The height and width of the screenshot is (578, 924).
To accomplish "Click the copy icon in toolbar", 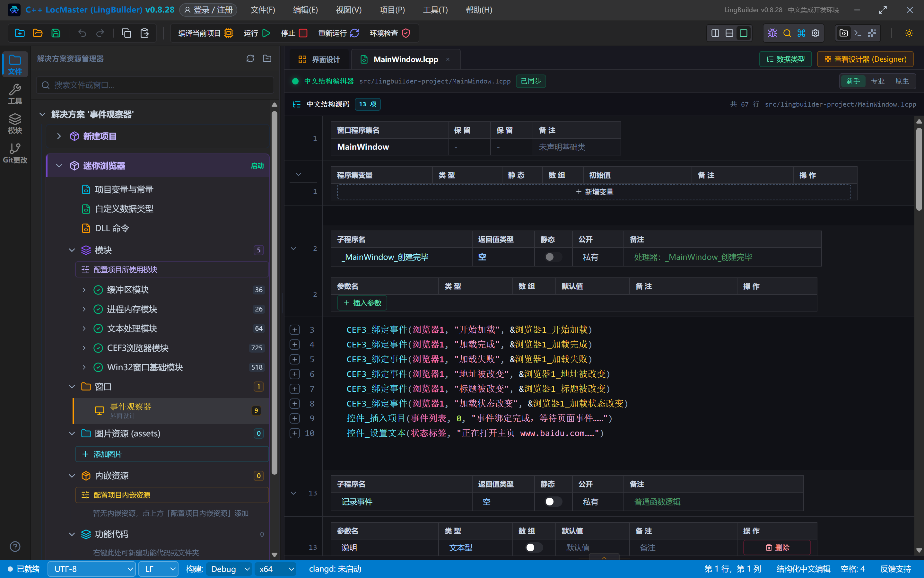I will [126, 33].
